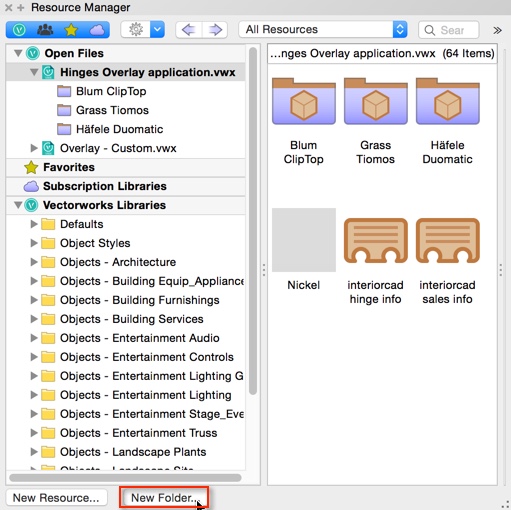This screenshot has width=511, height=510.
Task: Select Objects - Entertainment Lighting row
Action: [x=125, y=395]
